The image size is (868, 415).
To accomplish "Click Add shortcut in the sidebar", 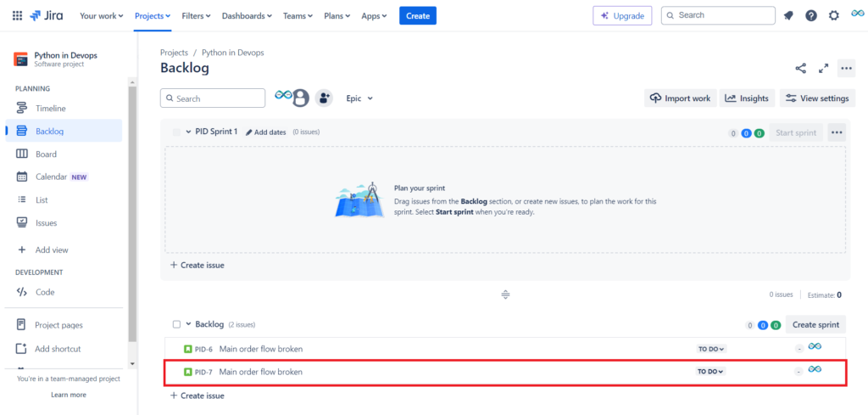I will 64,349.
